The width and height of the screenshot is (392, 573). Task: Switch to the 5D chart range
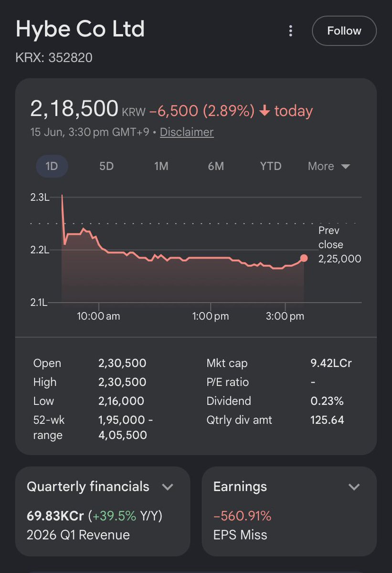(x=106, y=166)
